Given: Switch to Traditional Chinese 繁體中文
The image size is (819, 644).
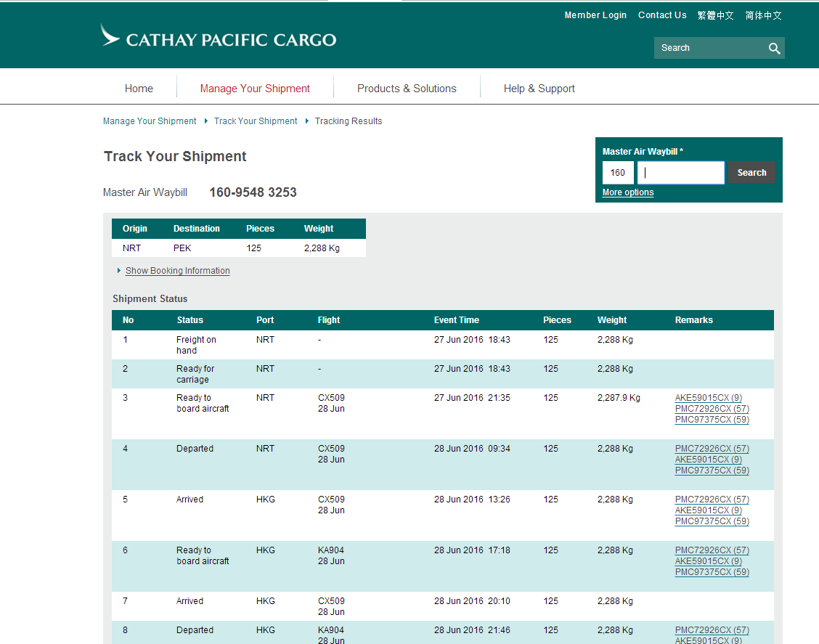Looking at the screenshot, I should click(716, 15).
